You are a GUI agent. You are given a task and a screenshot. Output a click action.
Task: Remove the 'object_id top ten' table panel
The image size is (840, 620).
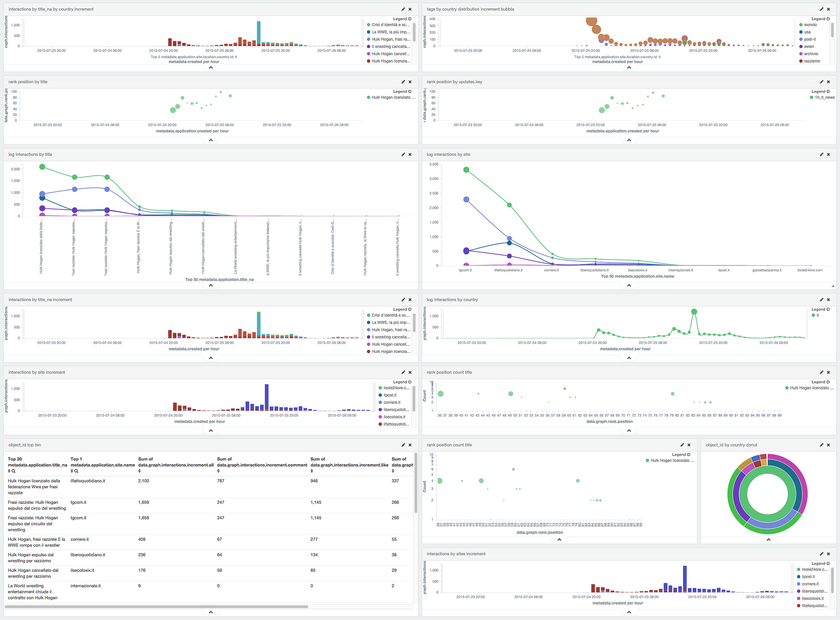click(x=410, y=445)
